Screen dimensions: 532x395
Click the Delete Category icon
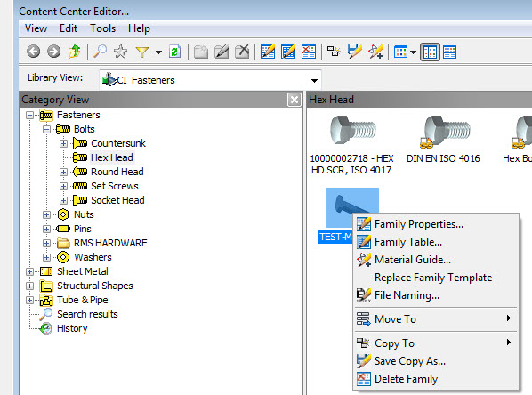point(242,52)
